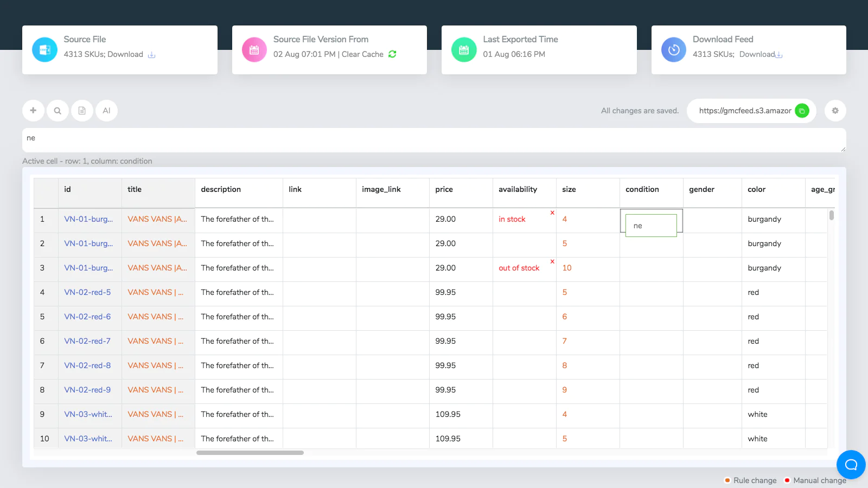Download the feed via arrow icon
This screenshot has height=488, width=868.
click(x=779, y=55)
